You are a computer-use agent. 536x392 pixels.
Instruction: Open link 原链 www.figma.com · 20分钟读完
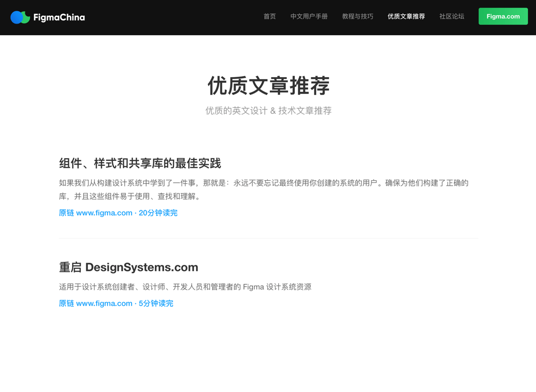[x=118, y=213]
